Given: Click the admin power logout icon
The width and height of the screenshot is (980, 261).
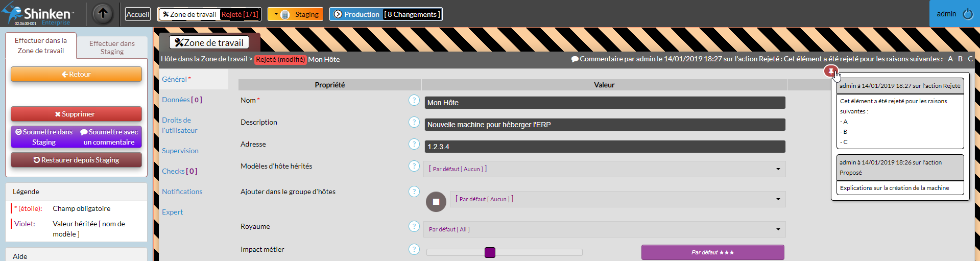Looking at the screenshot, I should (968, 14).
